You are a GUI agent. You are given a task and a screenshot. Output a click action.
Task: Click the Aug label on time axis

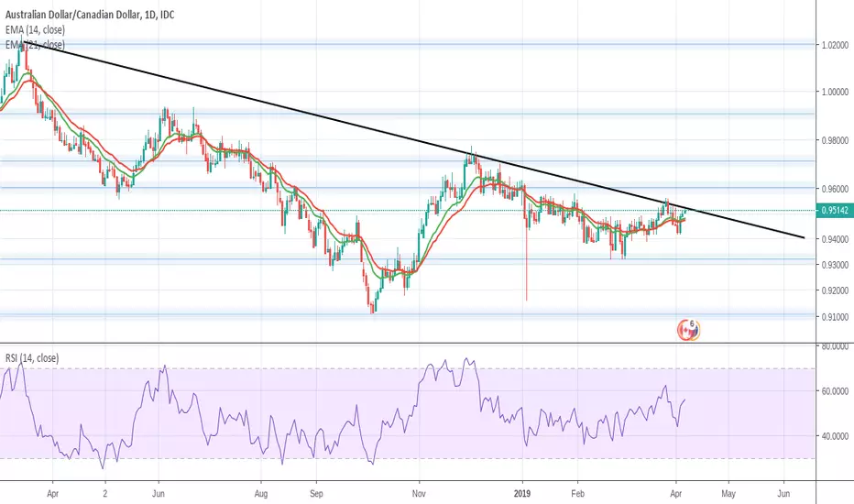click(x=261, y=494)
